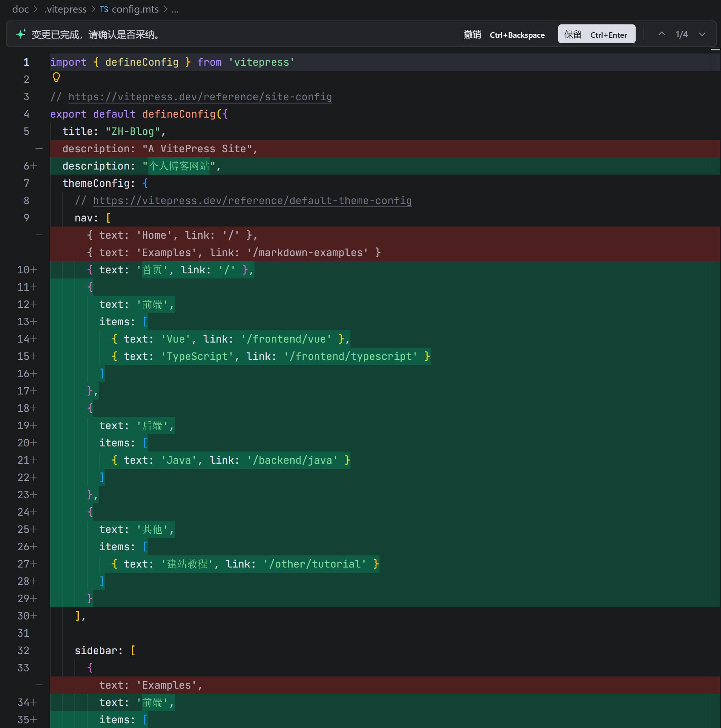This screenshot has width=721, height=728.
Task: Select the .vitepress breadcrumb segment
Action: tap(66, 9)
